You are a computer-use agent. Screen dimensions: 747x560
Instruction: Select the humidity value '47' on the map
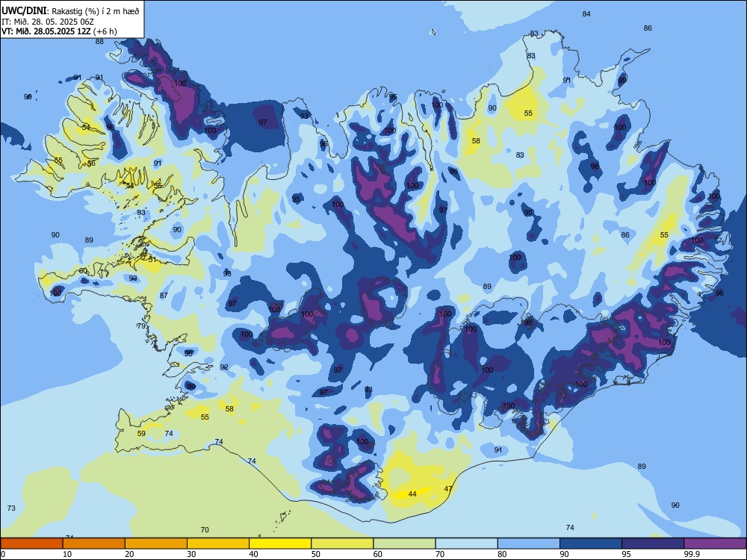point(448,488)
